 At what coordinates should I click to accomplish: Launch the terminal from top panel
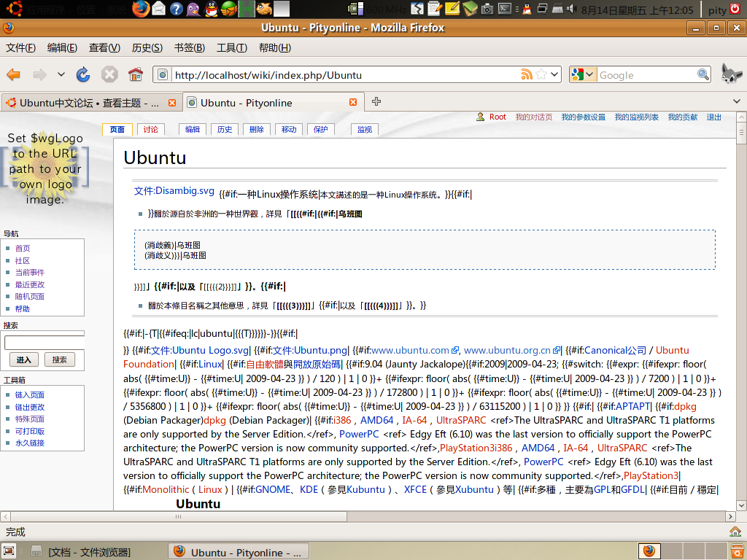click(505, 8)
